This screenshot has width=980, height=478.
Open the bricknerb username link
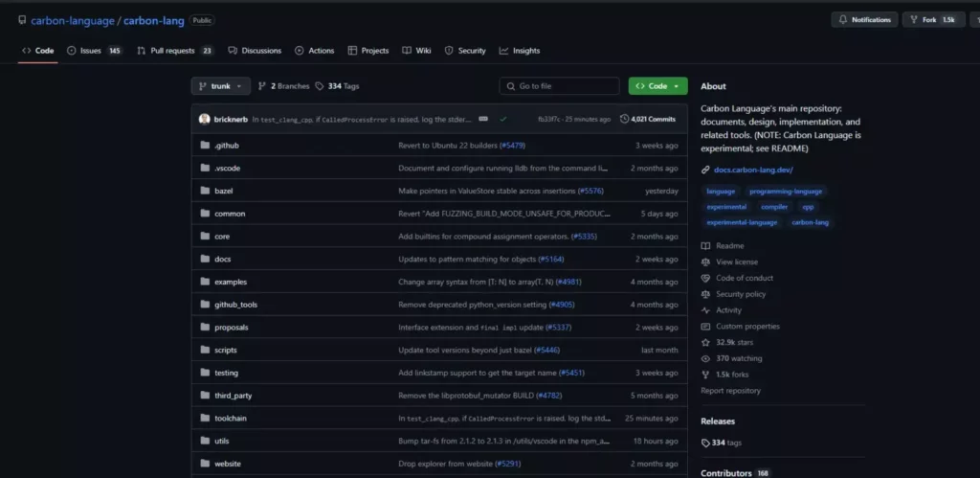click(x=231, y=119)
